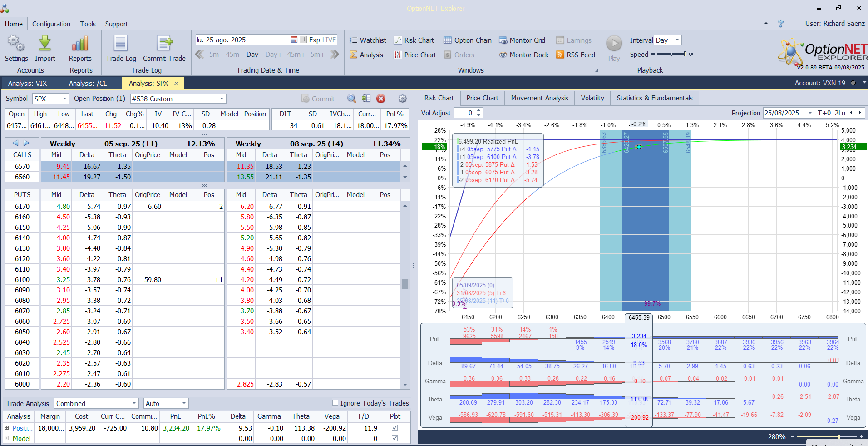Open the Trade Log icon

point(121,44)
